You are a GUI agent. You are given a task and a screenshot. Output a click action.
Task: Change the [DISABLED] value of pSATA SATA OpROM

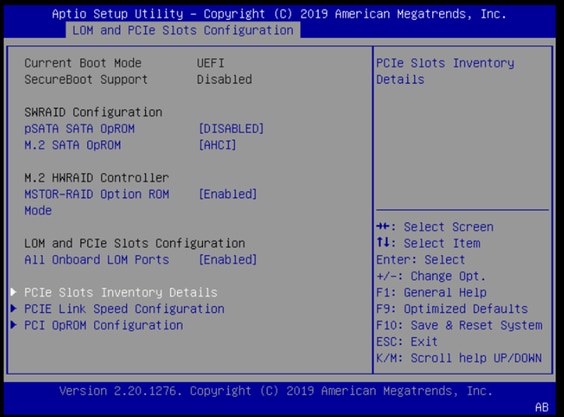click(231, 129)
